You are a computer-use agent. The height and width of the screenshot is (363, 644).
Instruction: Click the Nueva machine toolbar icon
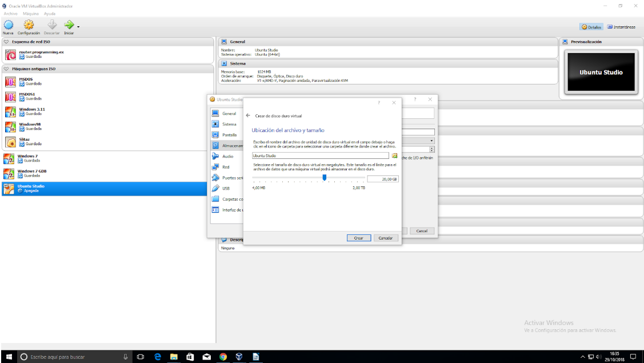(x=8, y=25)
